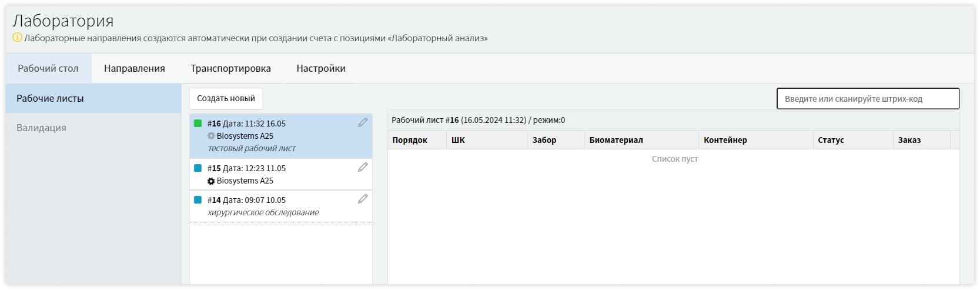The width and height of the screenshot is (980, 290).
Task: Click the black gear icon in worksheet #15
Action: tap(211, 181)
